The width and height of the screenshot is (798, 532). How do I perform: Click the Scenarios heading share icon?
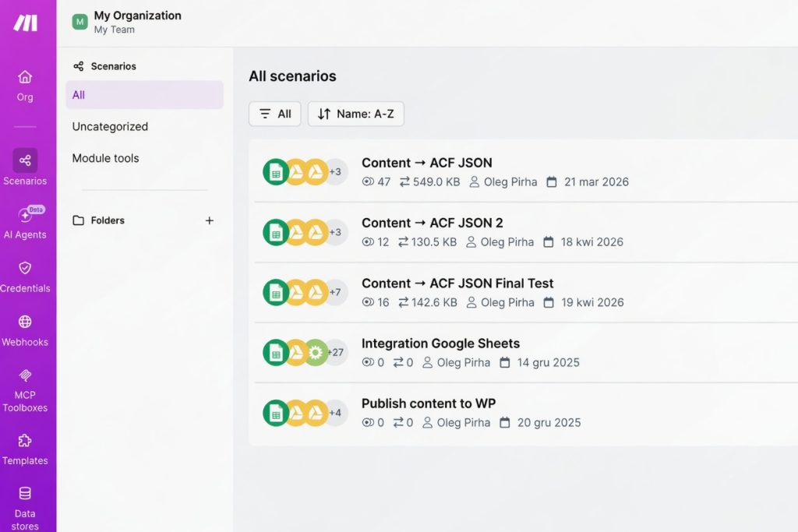[79, 66]
